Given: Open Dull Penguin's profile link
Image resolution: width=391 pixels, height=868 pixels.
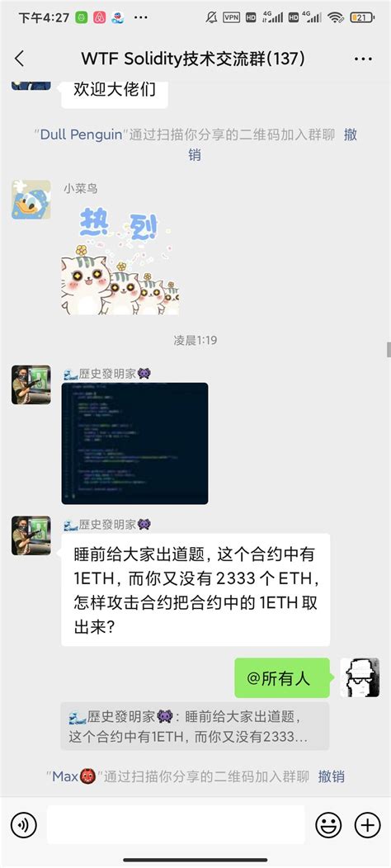Looking at the screenshot, I should [x=81, y=135].
